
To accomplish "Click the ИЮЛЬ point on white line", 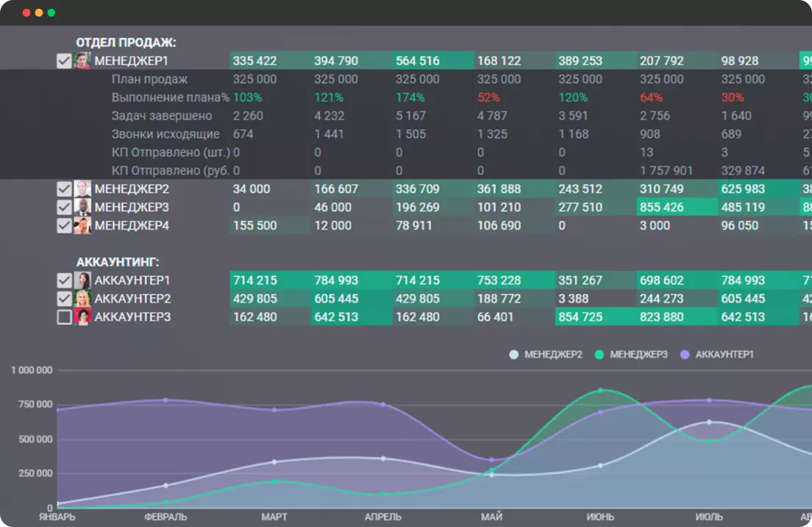I will coord(710,422).
